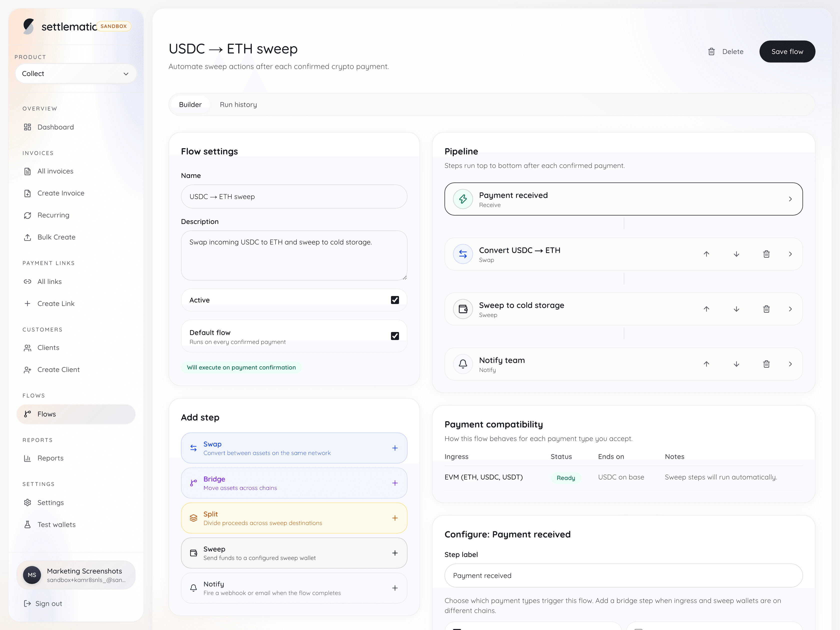
Task: Add a Split step with plus icon
Action: coord(395,518)
